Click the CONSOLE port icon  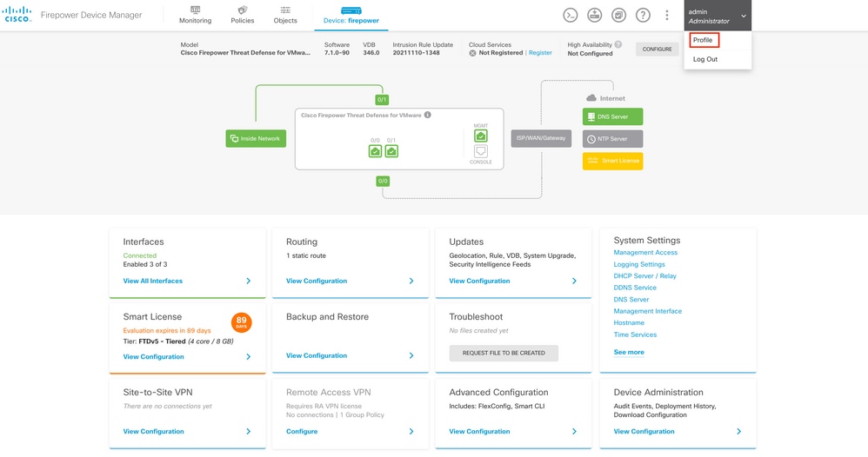coord(481,152)
